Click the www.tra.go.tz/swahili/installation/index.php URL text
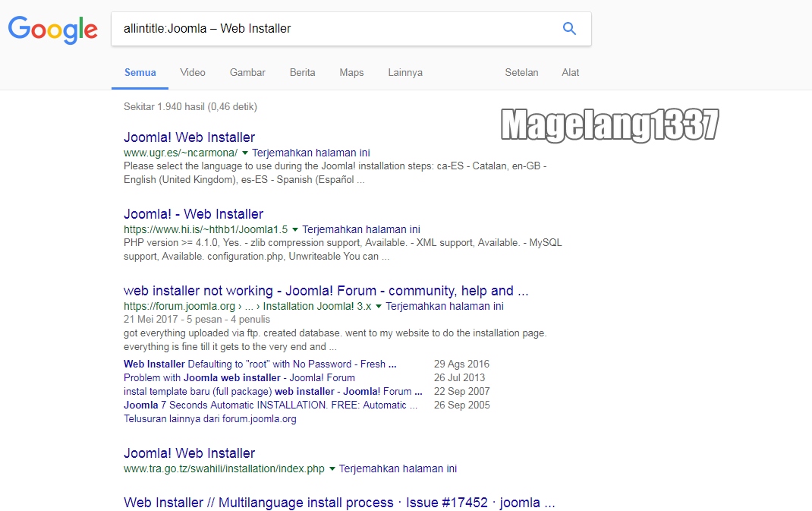Image resolution: width=812 pixels, height=511 pixels. [224, 469]
